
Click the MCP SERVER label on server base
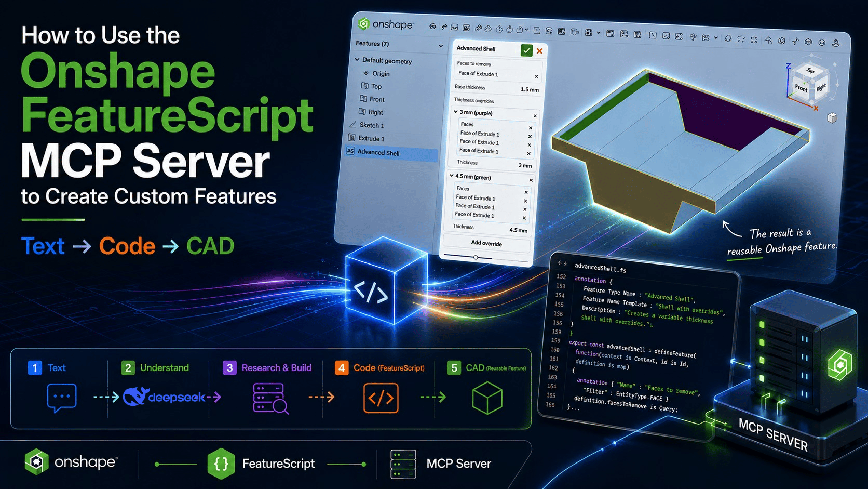tap(774, 434)
